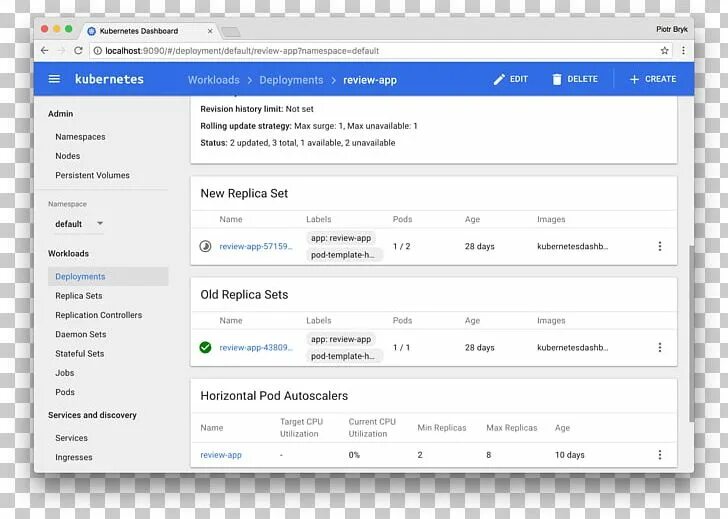Open actions menu for review-app-57159 replica set
This screenshot has width=728, height=519.
tap(660, 246)
